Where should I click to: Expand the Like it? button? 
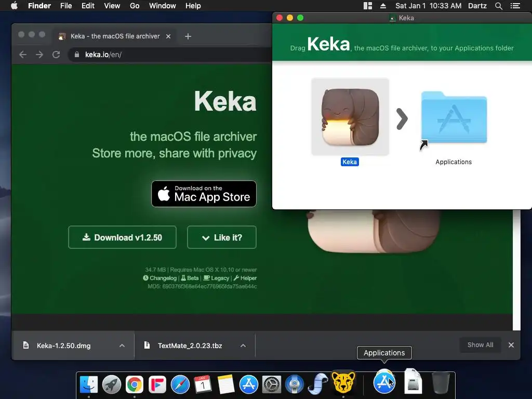coord(221,237)
